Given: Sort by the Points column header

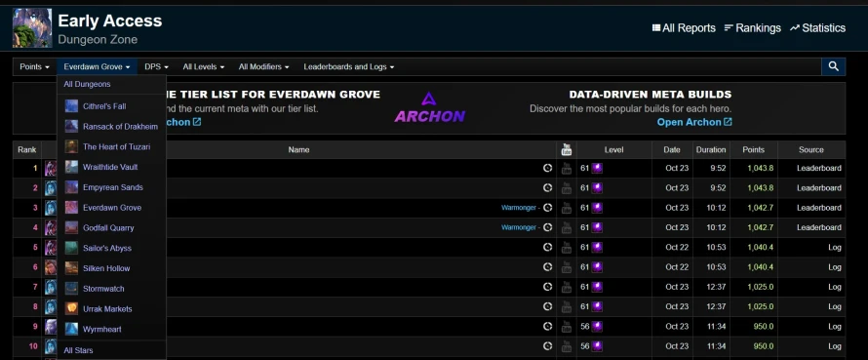Looking at the screenshot, I should [754, 149].
